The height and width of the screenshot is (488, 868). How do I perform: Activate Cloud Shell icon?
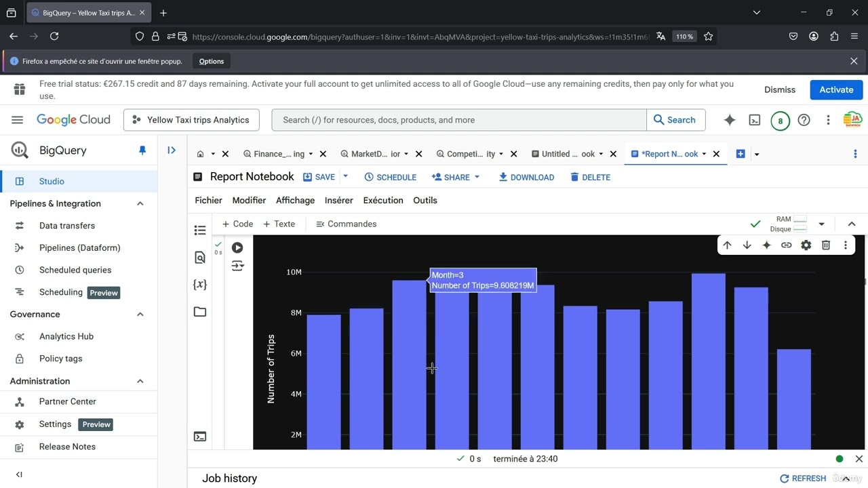(755, 120)
